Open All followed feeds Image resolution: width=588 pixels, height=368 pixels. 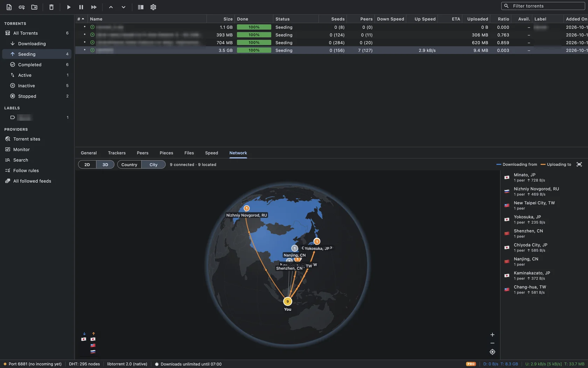click(x=37, y=181)
